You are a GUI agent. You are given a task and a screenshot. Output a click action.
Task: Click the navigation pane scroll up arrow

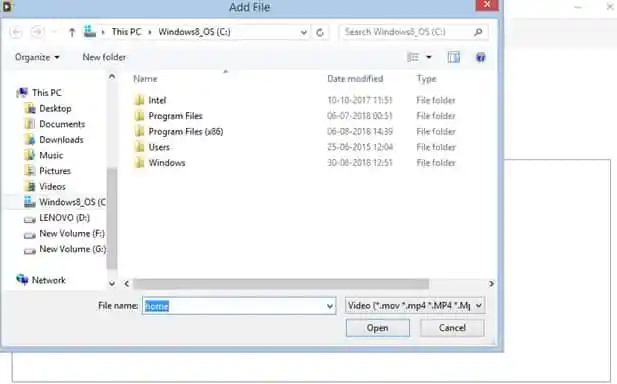pos(112,77)
